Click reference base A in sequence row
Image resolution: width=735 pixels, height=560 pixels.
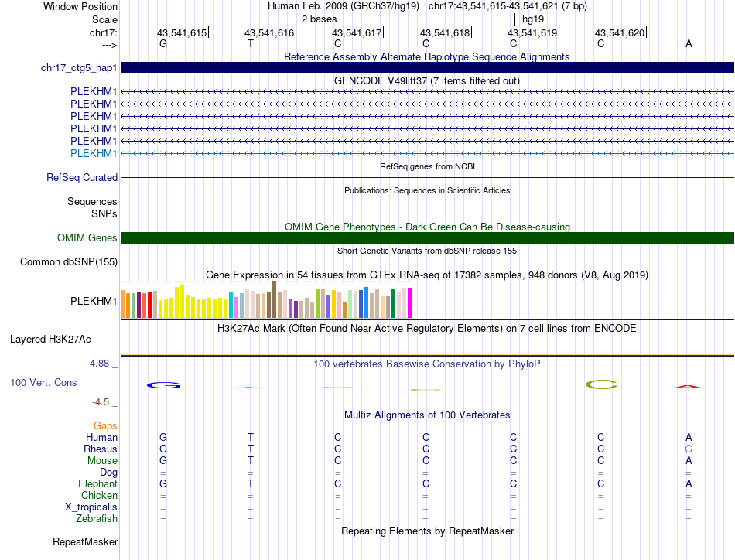point(689,43)
